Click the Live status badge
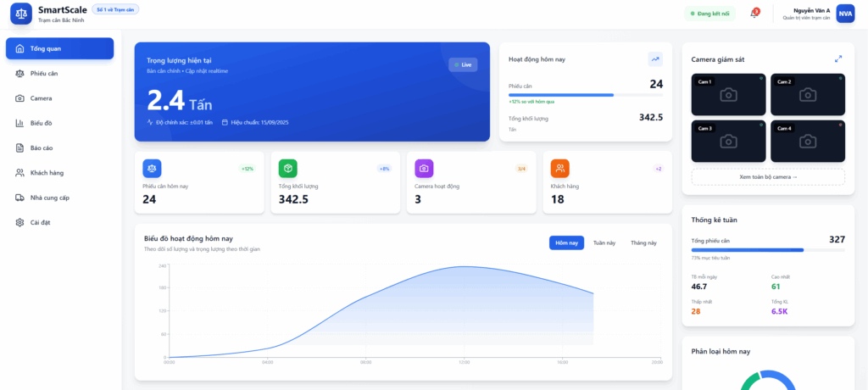868x390 pixels. click(x=463, y=64)
